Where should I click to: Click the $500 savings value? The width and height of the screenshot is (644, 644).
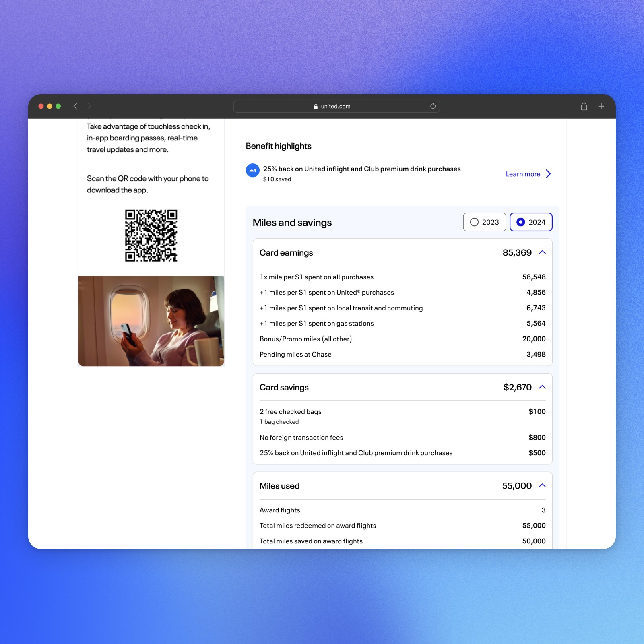537,453
